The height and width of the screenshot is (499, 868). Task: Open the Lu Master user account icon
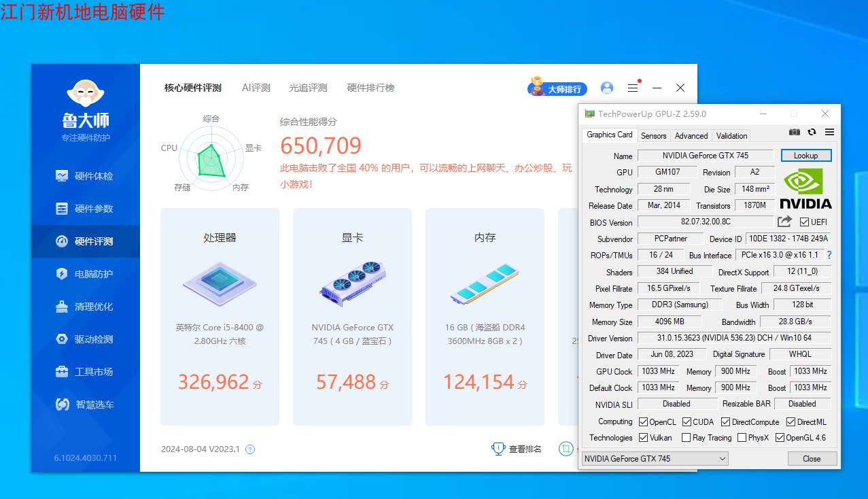point(607,88)
